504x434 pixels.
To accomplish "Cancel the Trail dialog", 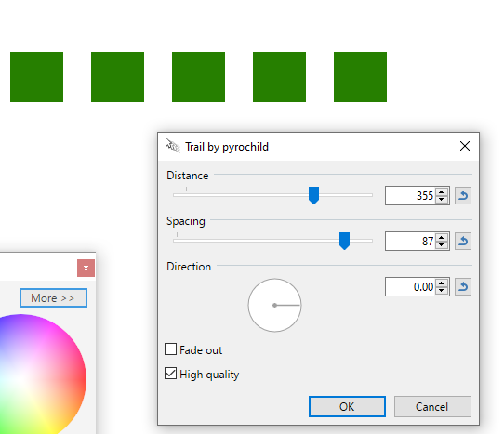I will [x=432, y=407].
